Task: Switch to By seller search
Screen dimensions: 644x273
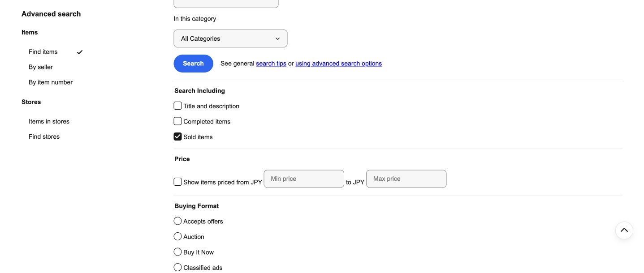Action: click(41, 67)
